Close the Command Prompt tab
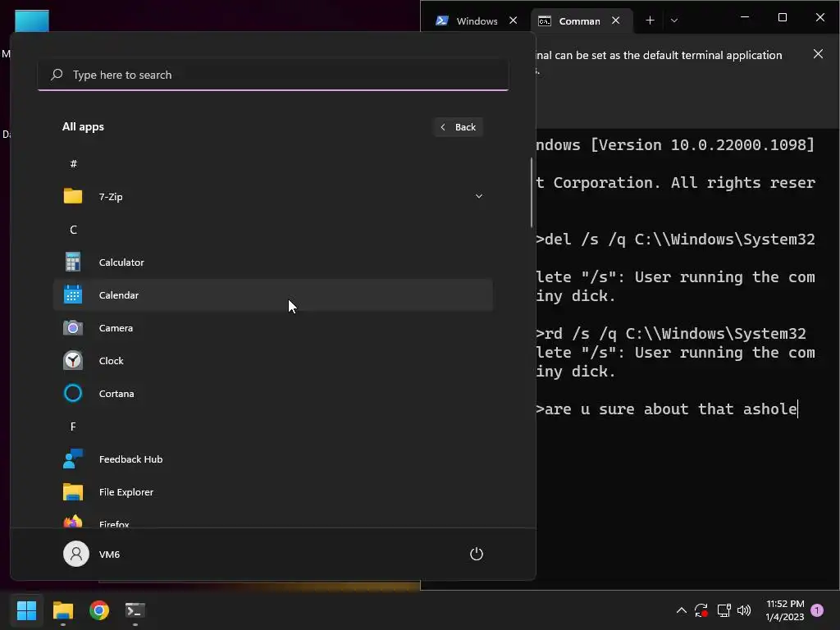The image size is (840, 630). click(615, 21)
